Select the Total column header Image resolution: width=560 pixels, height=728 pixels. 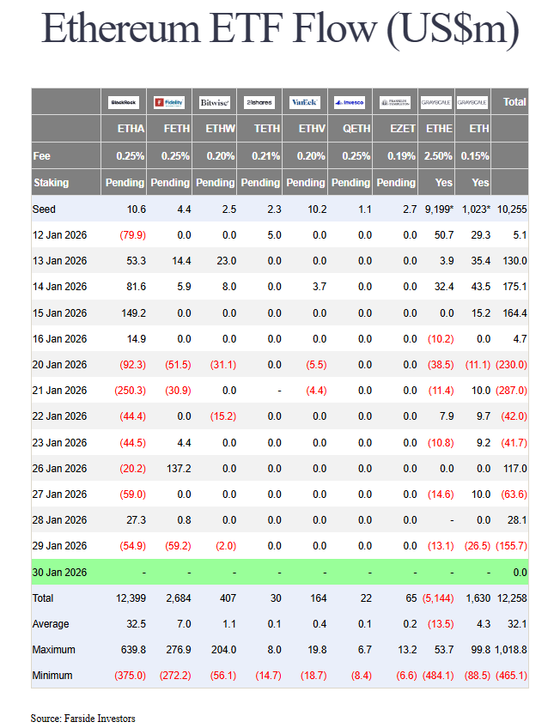coord(514,102)
